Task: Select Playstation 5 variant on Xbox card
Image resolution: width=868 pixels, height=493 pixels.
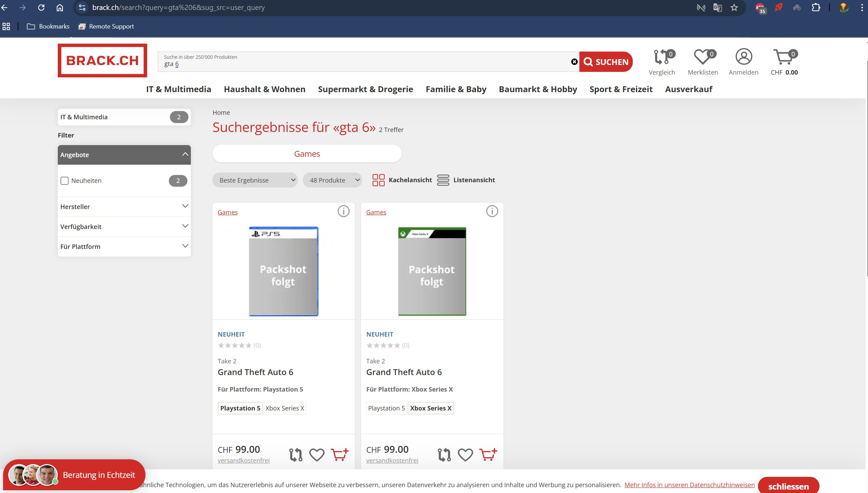Action: pos(387,408)
